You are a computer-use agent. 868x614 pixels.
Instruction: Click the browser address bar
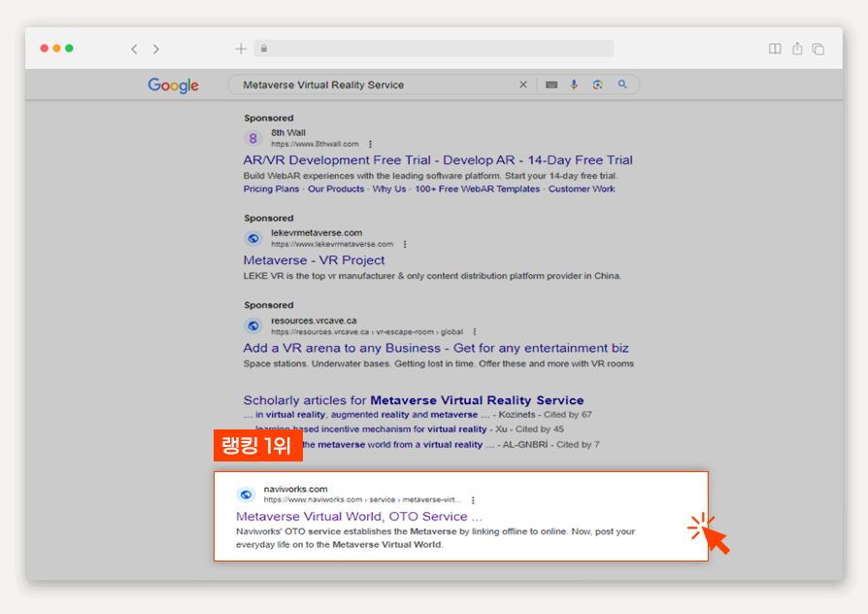pyautogui.click(x=434, y=49)
